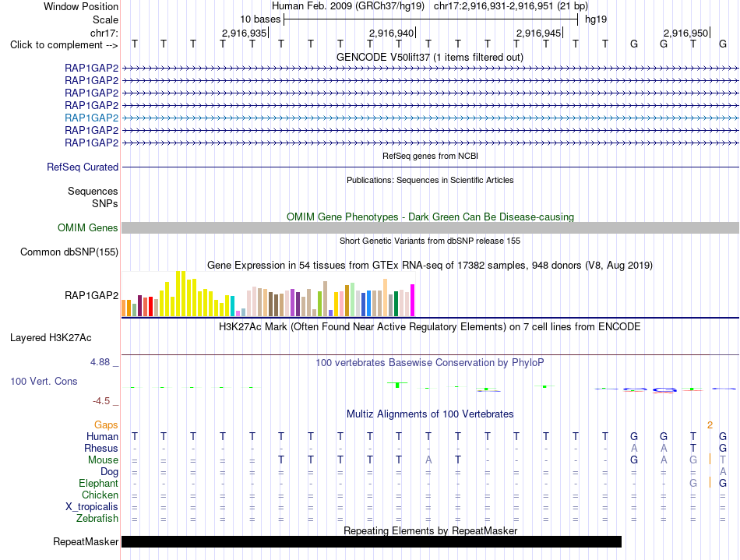Viewport: 740px width, 560px height.
Task: Click the GTEx RAP1GAP2 expression bar chart
Action: pos(268,294)
